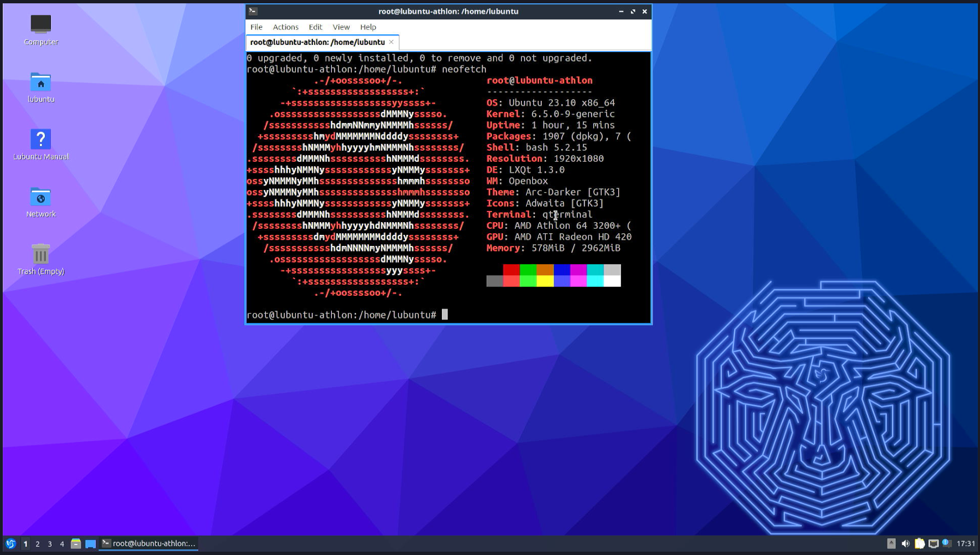Click the cyan color block in top row
The height and width of the screenshot is (555, 980).
click(x=596, y=270)
